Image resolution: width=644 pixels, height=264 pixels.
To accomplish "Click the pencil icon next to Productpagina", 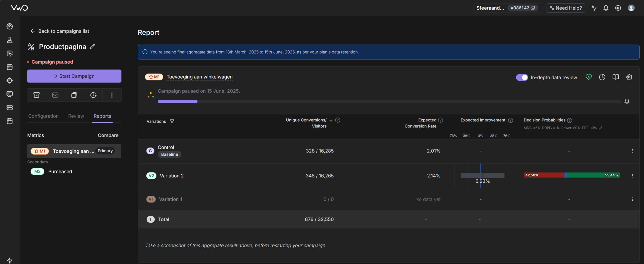I will (93, 46).
